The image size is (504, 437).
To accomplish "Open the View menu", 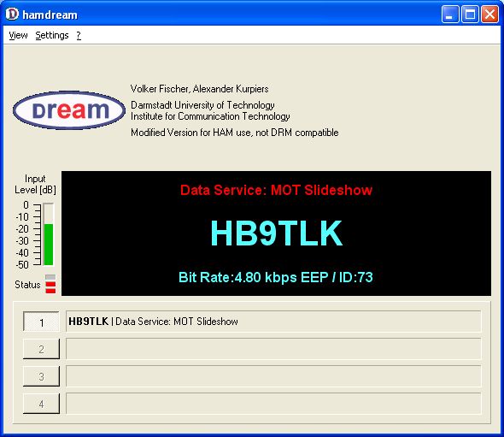I will coord(18,35).
